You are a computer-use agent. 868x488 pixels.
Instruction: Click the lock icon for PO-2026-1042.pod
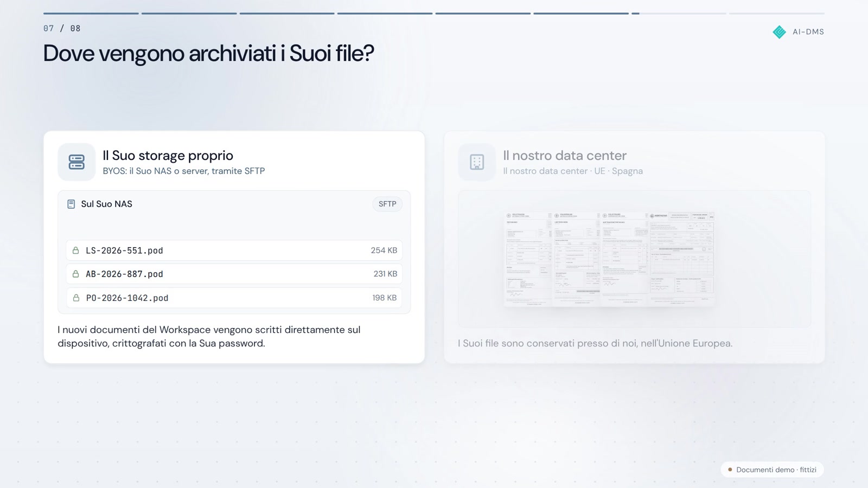point(76,298)
